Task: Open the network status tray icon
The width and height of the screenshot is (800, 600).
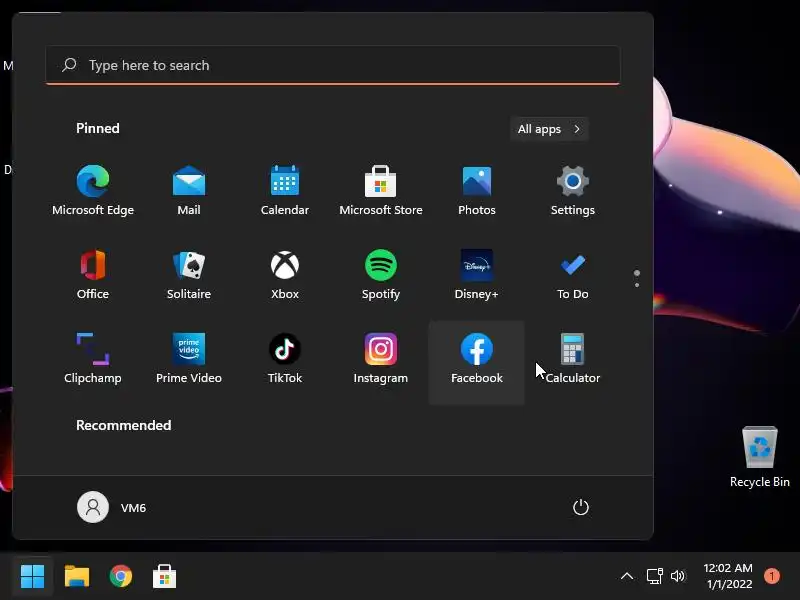Action: pos(654,577)
